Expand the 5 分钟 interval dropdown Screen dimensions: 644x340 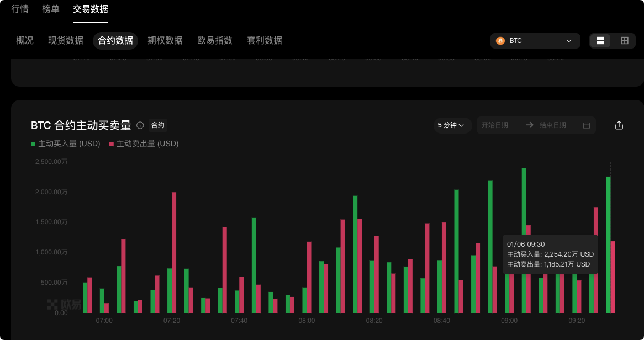pyautogui.click(x=451, y=125)
